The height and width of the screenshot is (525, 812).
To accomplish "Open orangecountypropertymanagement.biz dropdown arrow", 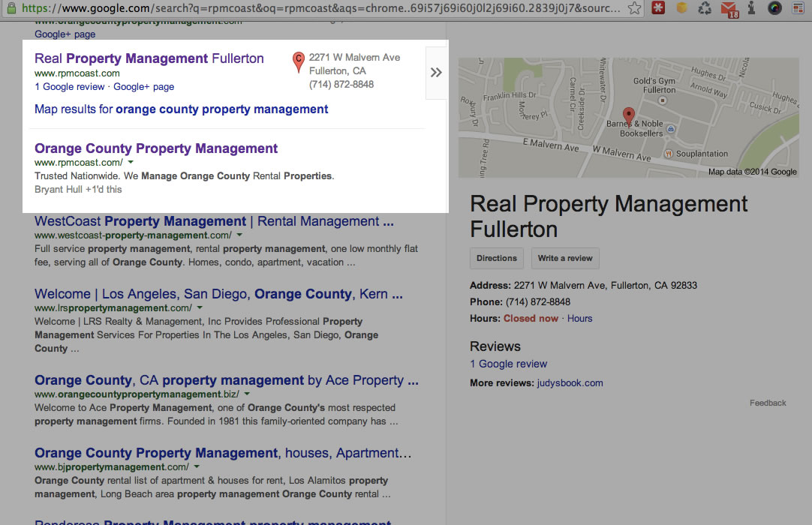I will pyautogui.click(x=247, y=394).
